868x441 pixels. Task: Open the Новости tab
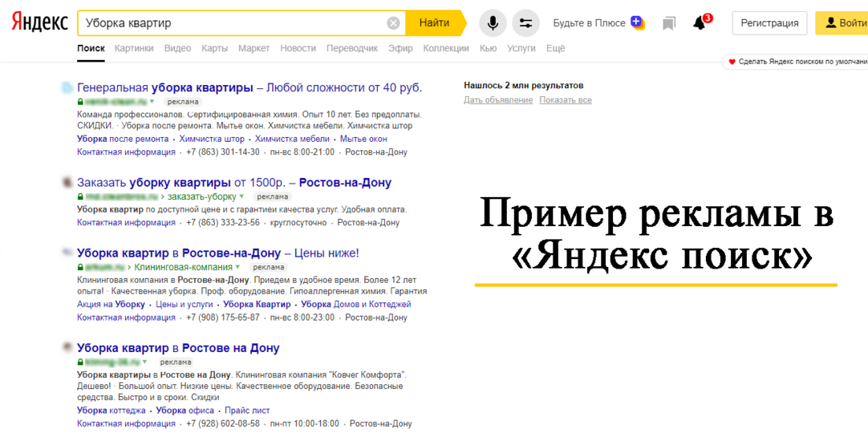298,48
